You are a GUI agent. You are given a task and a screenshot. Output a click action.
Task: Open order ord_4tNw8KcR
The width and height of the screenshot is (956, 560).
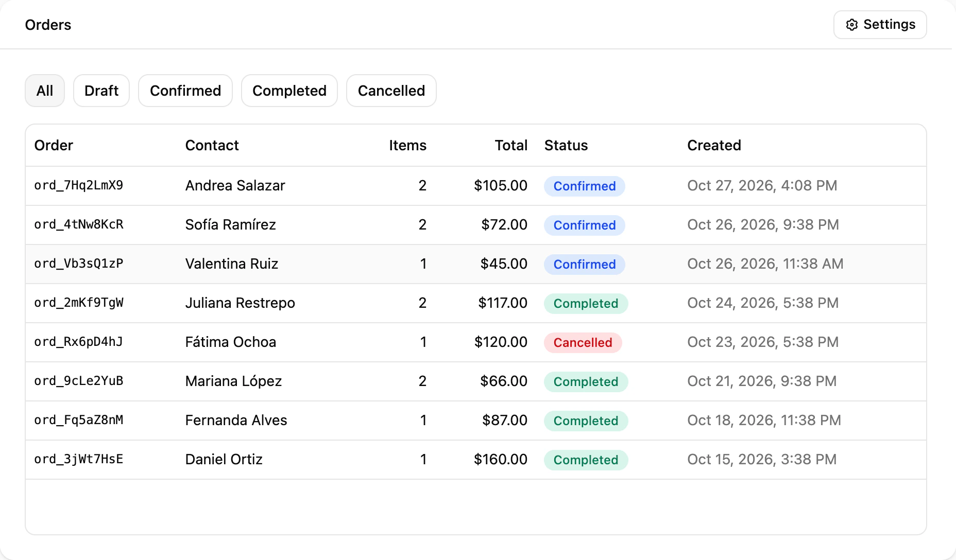79,224
